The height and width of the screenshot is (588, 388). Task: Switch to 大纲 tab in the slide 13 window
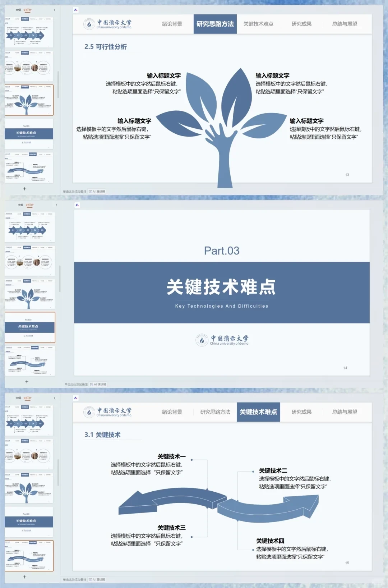[x=18, y=10]
